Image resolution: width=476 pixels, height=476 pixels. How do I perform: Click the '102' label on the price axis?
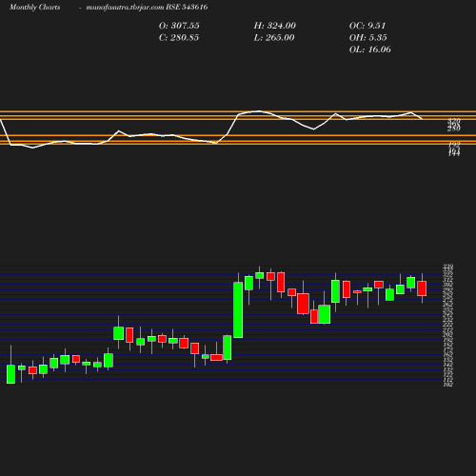pyautogui.click(x=448, y=385)
